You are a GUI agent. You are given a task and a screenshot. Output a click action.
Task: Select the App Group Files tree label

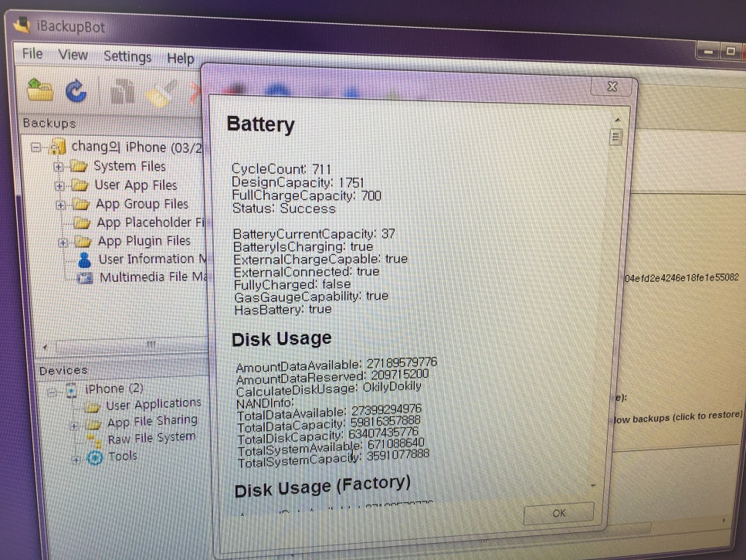[x=142, y=204]
